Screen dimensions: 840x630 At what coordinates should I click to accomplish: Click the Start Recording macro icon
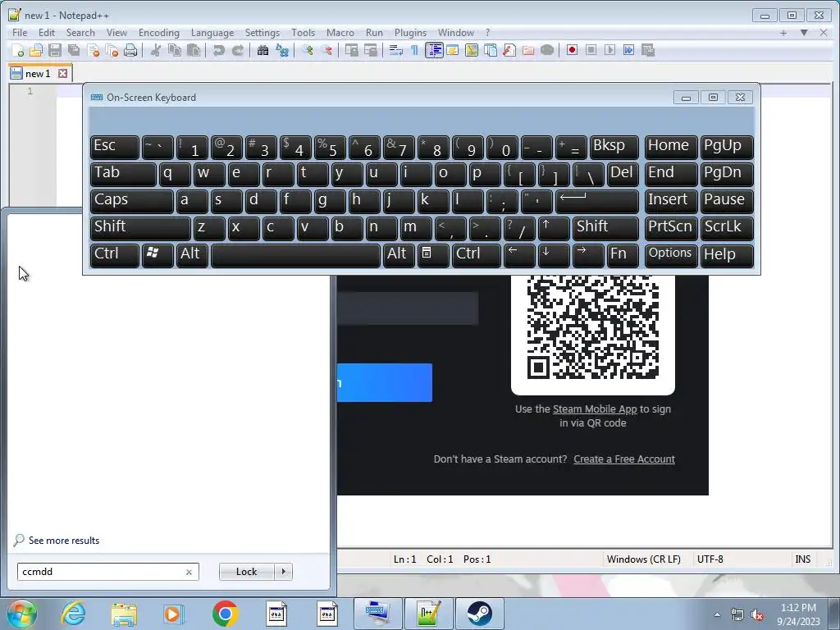point(572,50)
